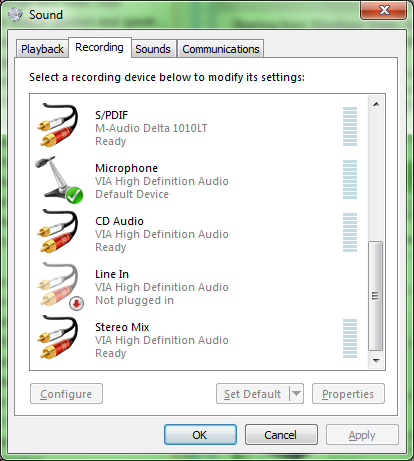Click the greyed Line In cable icon
This screenshot has width=414, height=461.
point(58,284)
